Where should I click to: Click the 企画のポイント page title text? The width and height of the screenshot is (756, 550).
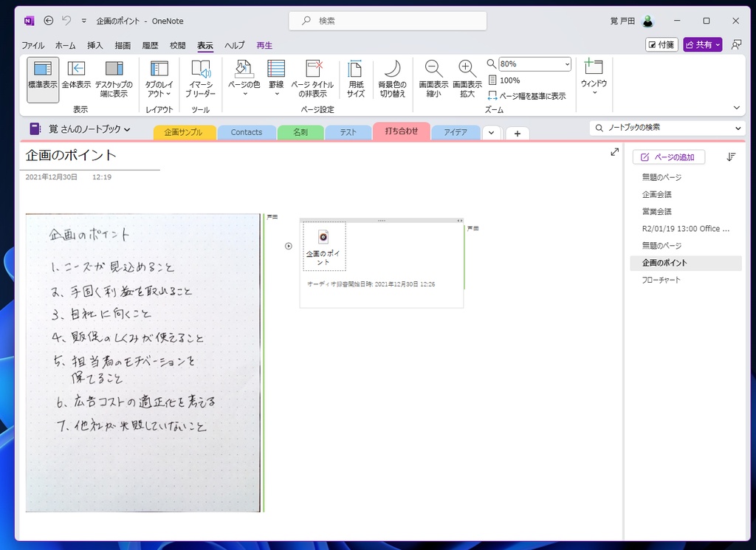tap(71, 156)
